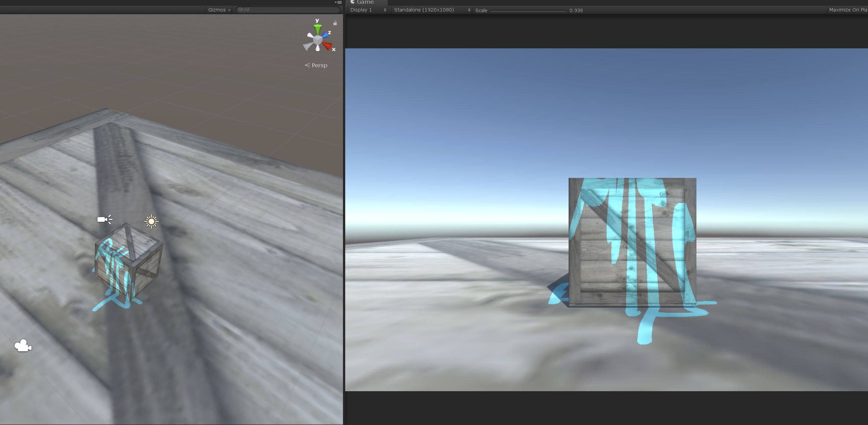Screen dimensions: 868x425
Task: Open the Display 1 dropdown
Action: (x=368, y=10)
